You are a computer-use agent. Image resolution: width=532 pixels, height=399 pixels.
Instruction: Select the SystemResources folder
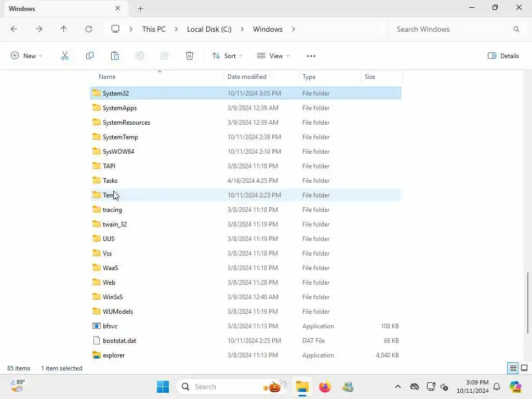246,123
